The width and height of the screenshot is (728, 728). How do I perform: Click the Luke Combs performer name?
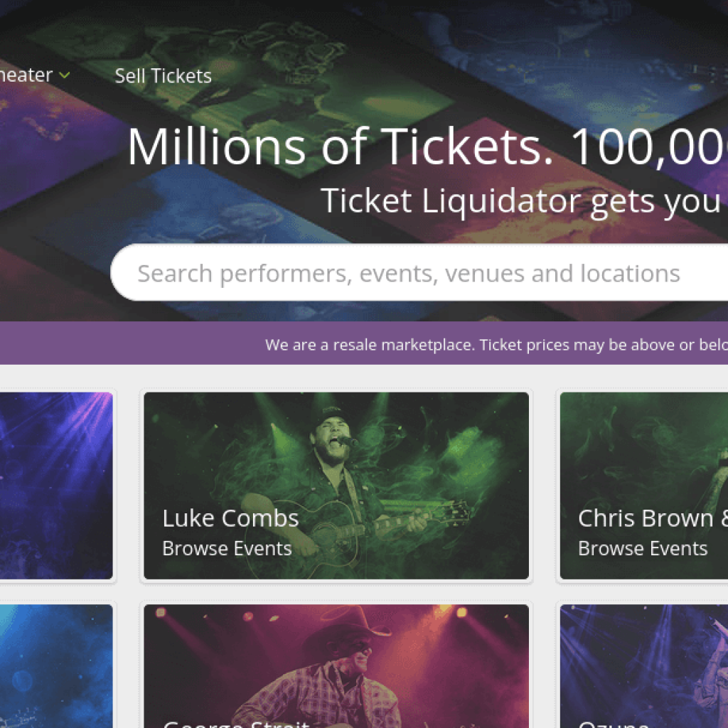click(x=230, y=518)
